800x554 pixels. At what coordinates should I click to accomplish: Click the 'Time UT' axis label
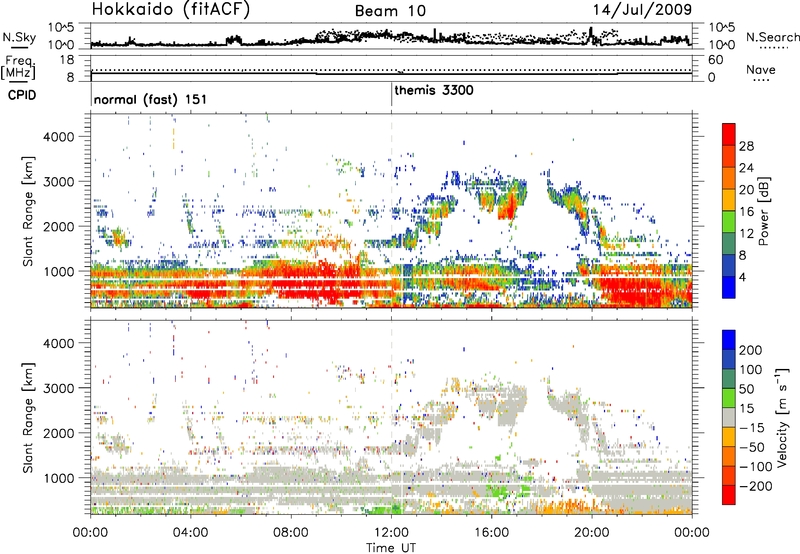pyautogui.click(x=391, y=548)
